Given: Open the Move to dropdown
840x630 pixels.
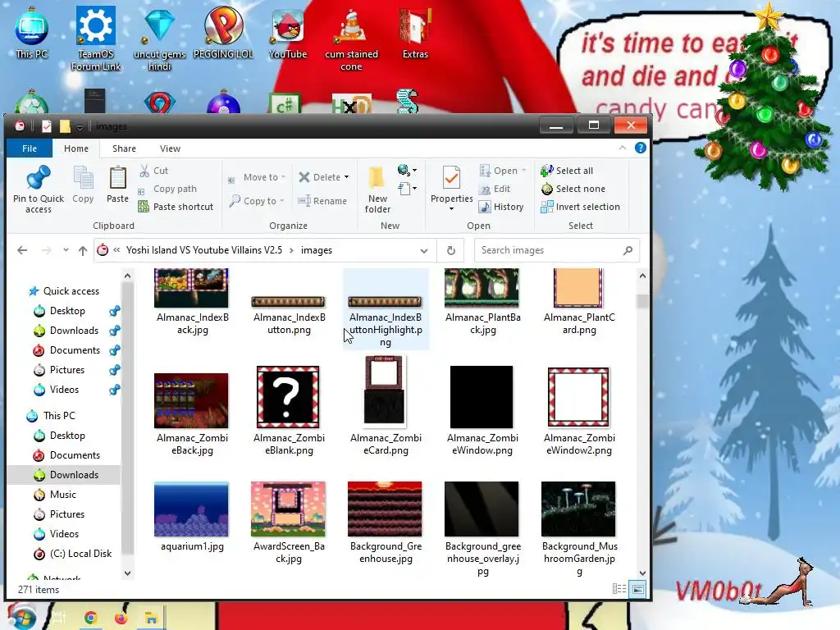Looking at the screenshot, I should tap(257, 177).
